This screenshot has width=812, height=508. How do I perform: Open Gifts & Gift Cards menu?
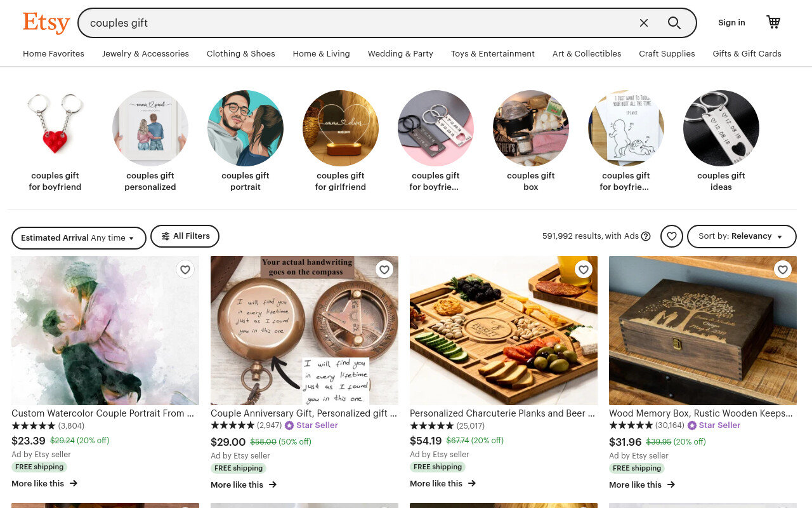pos(747,54)
